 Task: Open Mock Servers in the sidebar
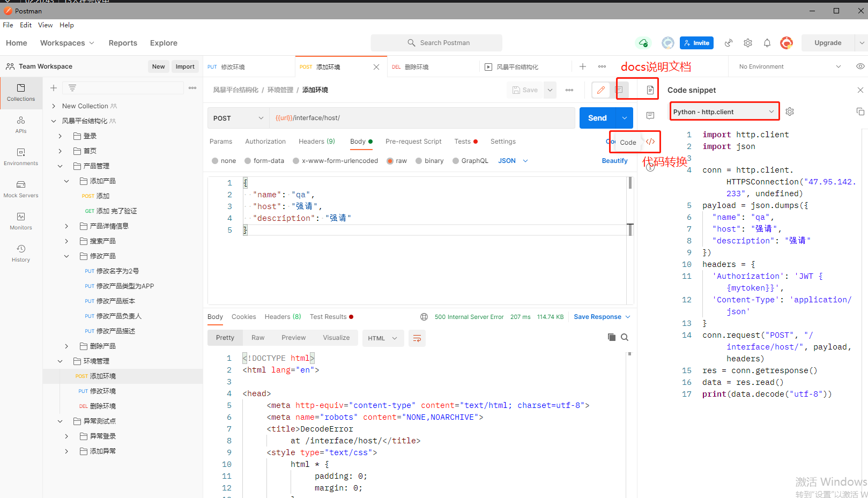[21, 189]
